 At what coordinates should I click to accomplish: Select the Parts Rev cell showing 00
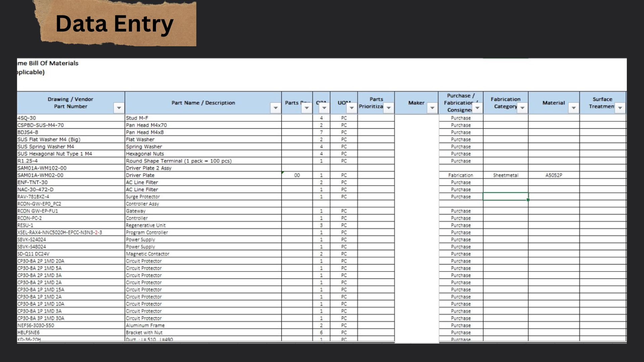click(297, 175)
